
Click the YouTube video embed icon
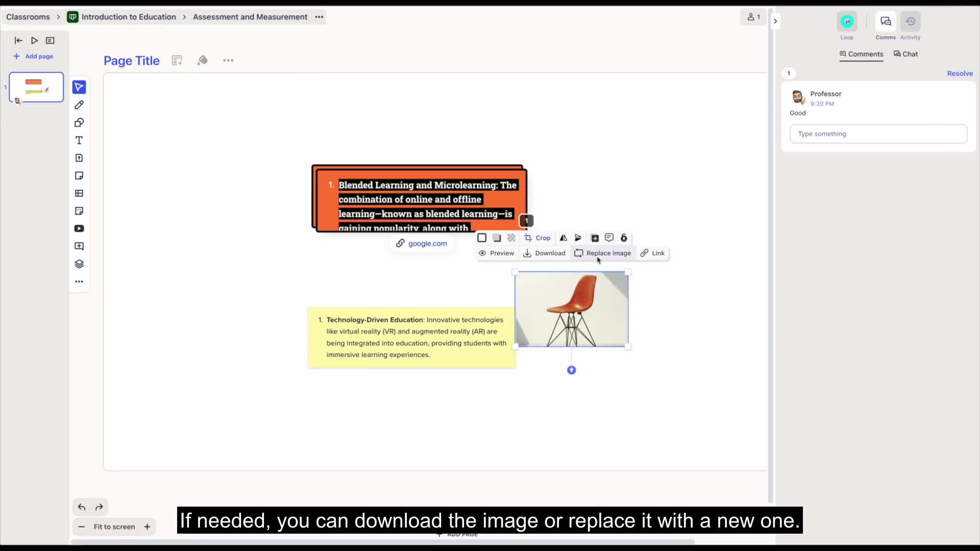[x=79, y=229]
